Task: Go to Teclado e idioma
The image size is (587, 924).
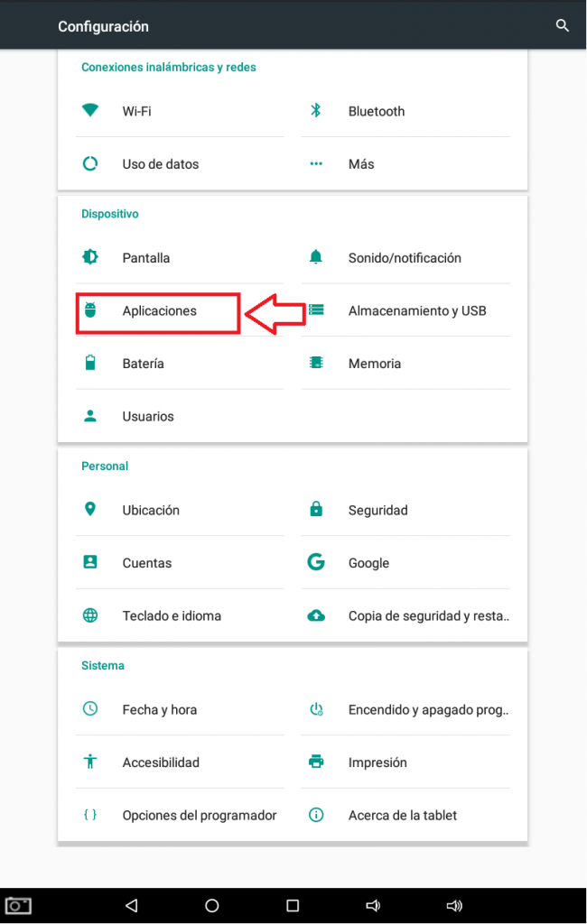Action: pyautogui.click(x=172, y=616)
